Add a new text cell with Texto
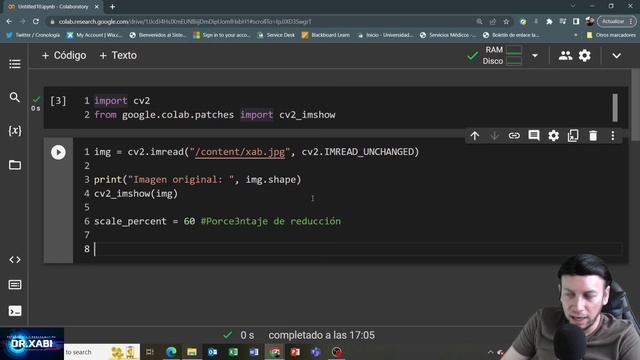Image resolution: width=640 pixels, height=360 pixels. [x=118, y=56]
